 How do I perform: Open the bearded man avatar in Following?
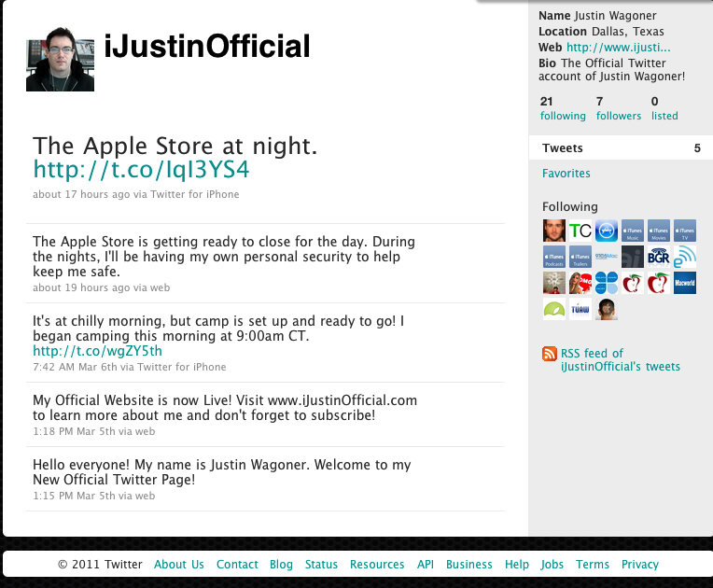(553, 231)
